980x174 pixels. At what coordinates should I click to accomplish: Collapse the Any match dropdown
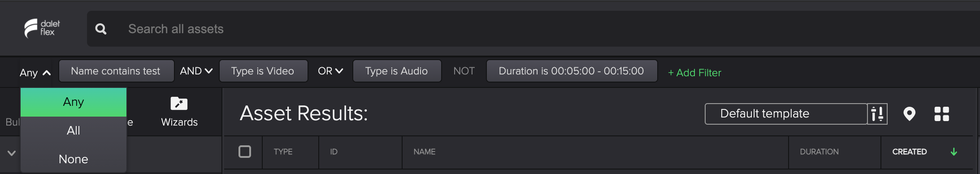(x=35, y=73)
